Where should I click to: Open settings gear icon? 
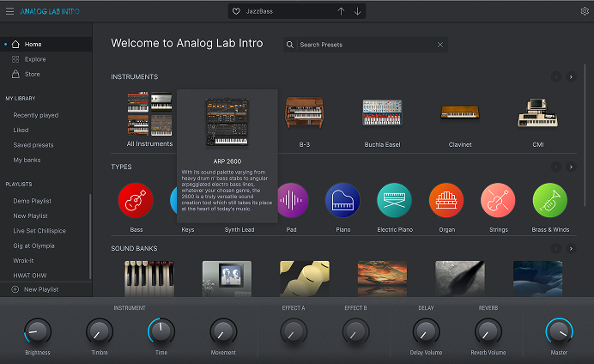tap(585, 11)
